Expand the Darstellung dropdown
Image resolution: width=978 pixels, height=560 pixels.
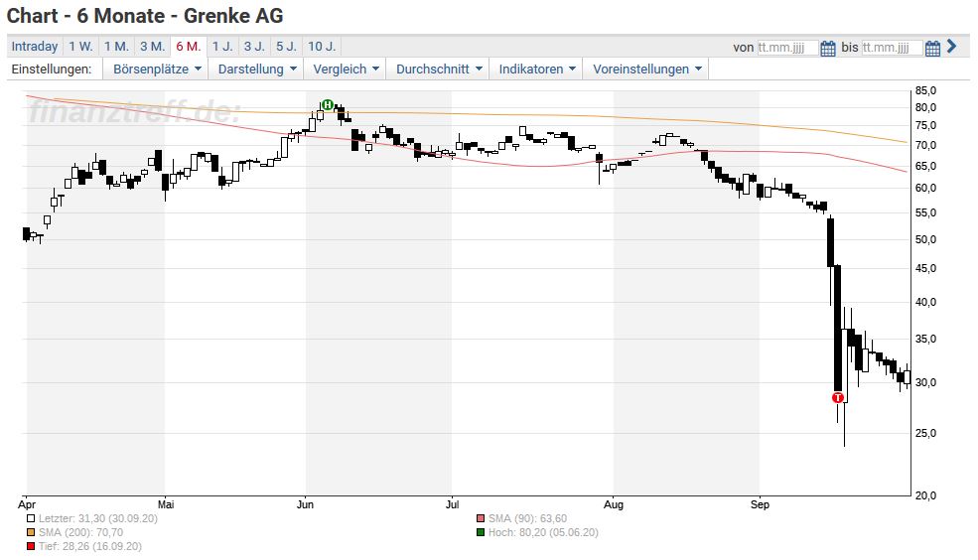256,70
